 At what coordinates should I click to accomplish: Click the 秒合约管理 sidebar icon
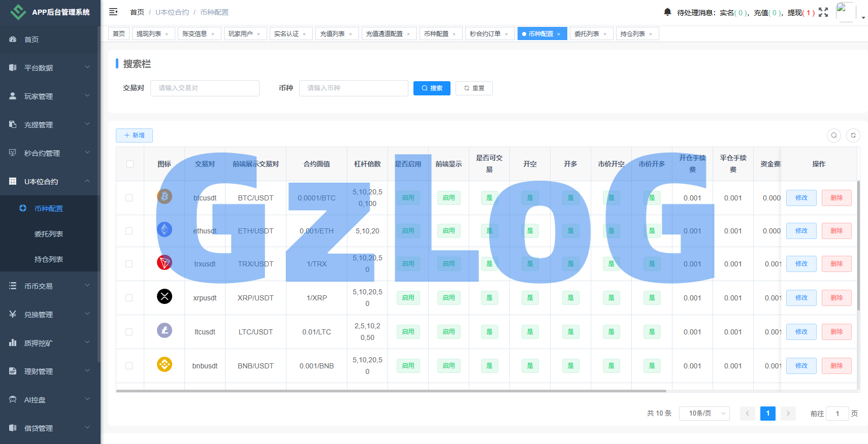(13, 153)
